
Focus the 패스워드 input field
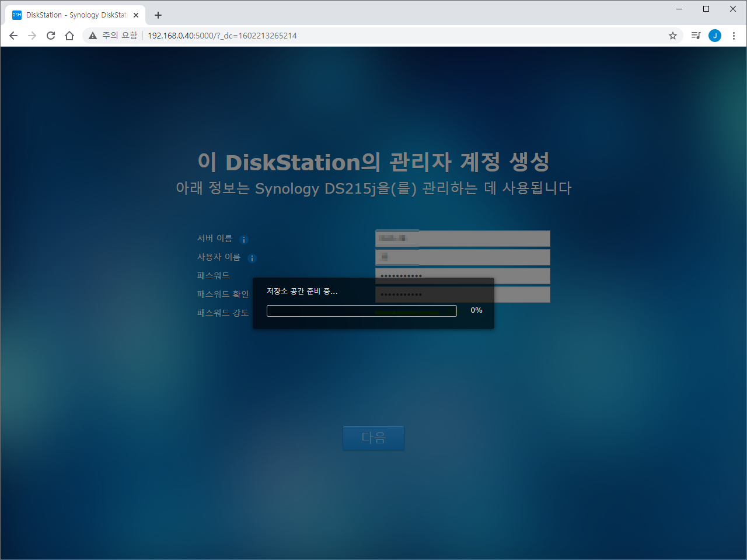click(462, 275)
